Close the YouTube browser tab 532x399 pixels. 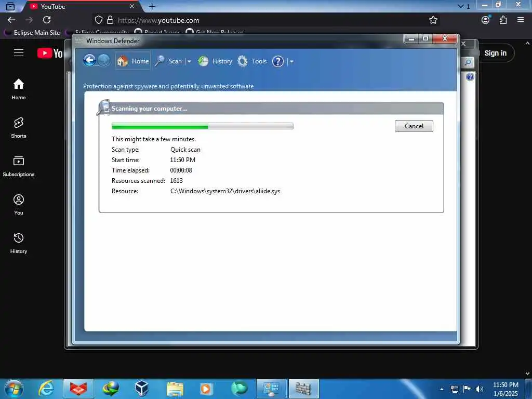pos(132,6)
